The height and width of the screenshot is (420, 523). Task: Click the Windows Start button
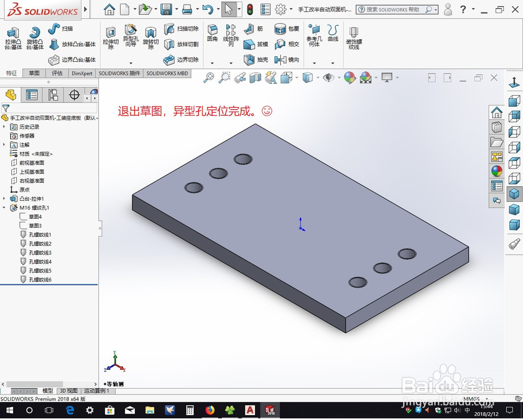tap(9, 410)
